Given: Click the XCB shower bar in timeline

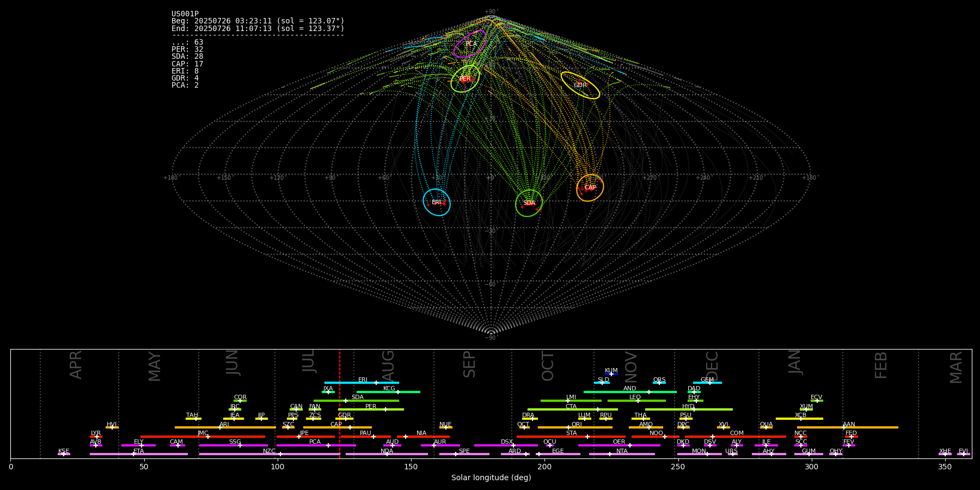Looking at the screenshot, I should 800,419.
